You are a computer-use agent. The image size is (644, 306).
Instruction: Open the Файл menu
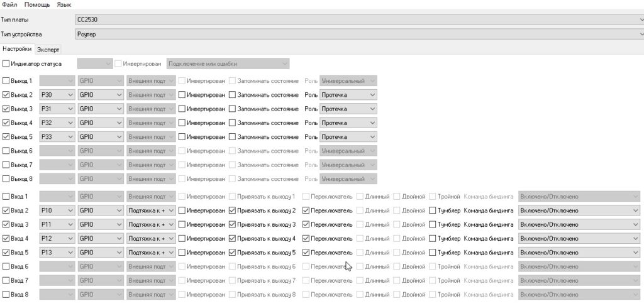pyautogui.click(x=9, y=4)
